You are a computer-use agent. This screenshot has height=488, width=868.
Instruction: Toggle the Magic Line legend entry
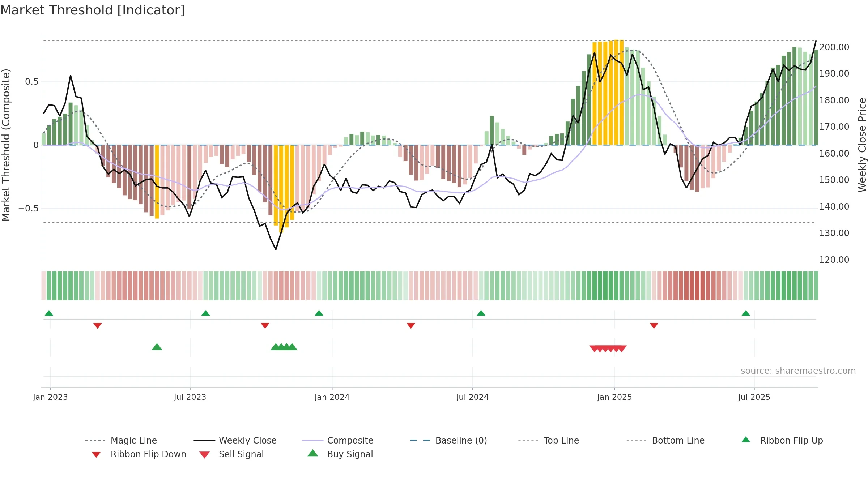(121, 440)
